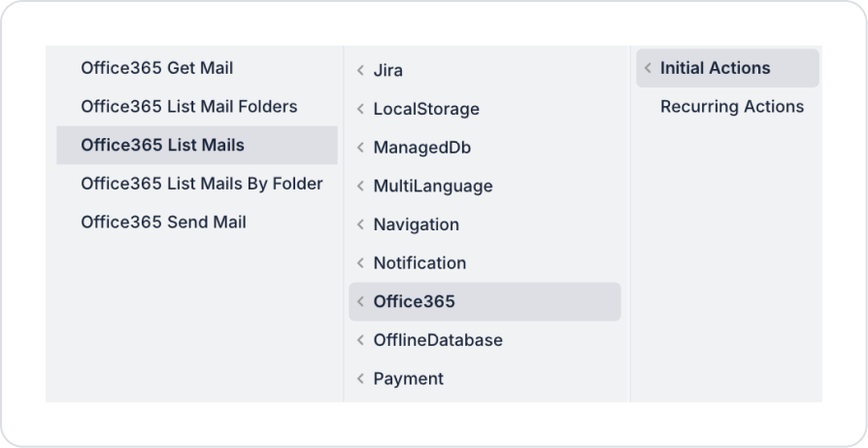Select the Office365 List Mails entry
The width and height of the screenshot is (868, 448).
[196, 145]
